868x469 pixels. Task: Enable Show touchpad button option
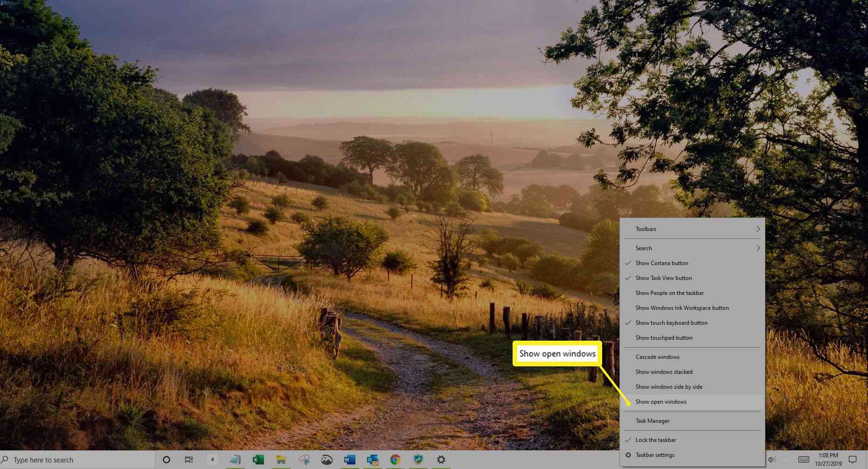click(x=692, y=338)
